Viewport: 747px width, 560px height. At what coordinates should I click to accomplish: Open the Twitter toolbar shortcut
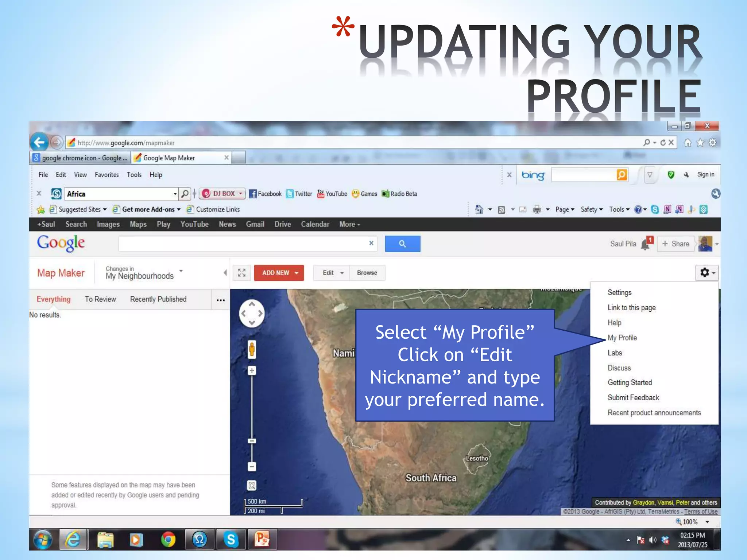299,194
